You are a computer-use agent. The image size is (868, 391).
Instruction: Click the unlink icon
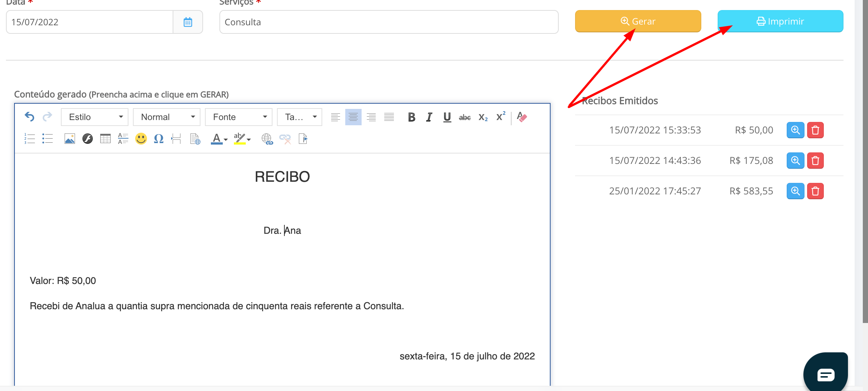tap(285, 139)
